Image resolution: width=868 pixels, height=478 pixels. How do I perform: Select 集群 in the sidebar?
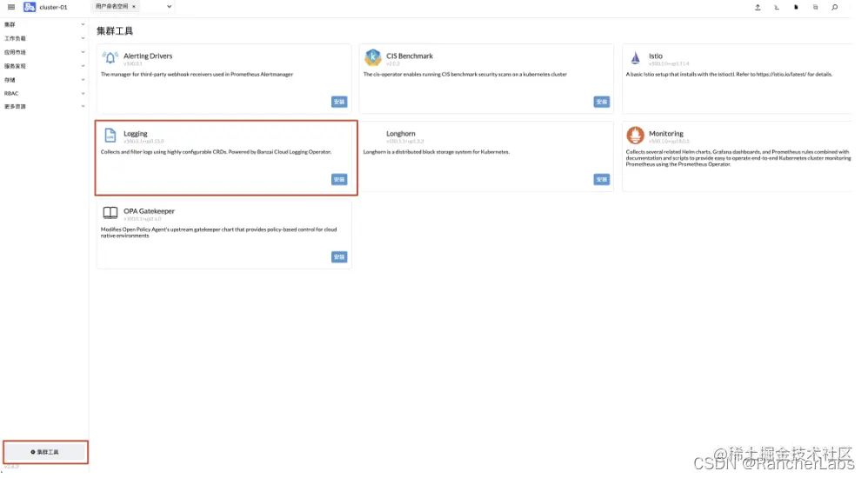pyautogui.click(x=10, y=25)
